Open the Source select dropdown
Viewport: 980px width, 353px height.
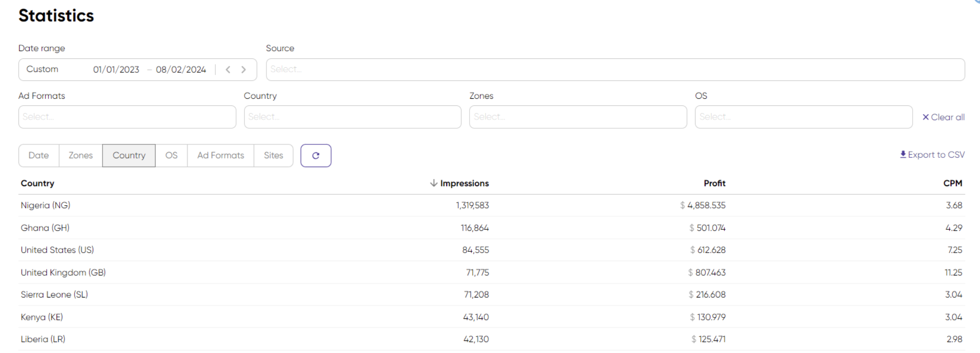[x=615, y=70]
